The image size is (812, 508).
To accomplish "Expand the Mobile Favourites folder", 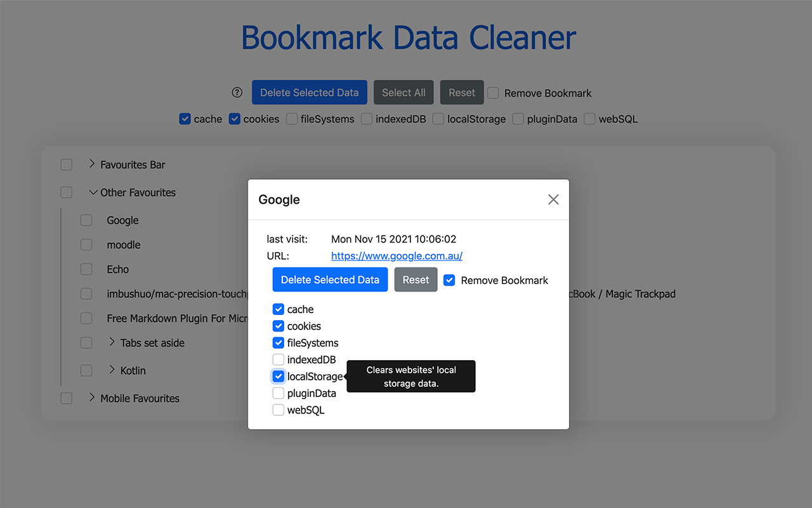I will pos(92,398).
